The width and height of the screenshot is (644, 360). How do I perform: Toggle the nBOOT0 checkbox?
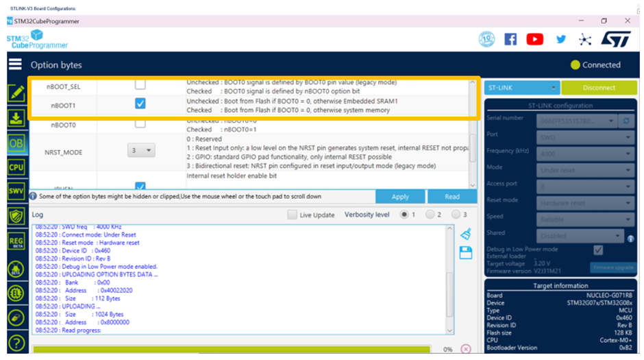point(140,123)
